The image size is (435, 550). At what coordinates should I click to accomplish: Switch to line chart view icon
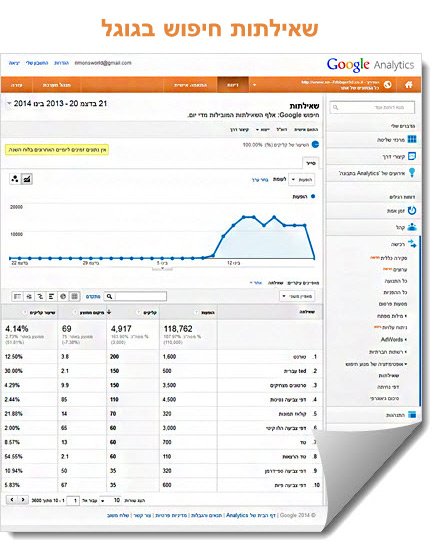click(27, 179)
